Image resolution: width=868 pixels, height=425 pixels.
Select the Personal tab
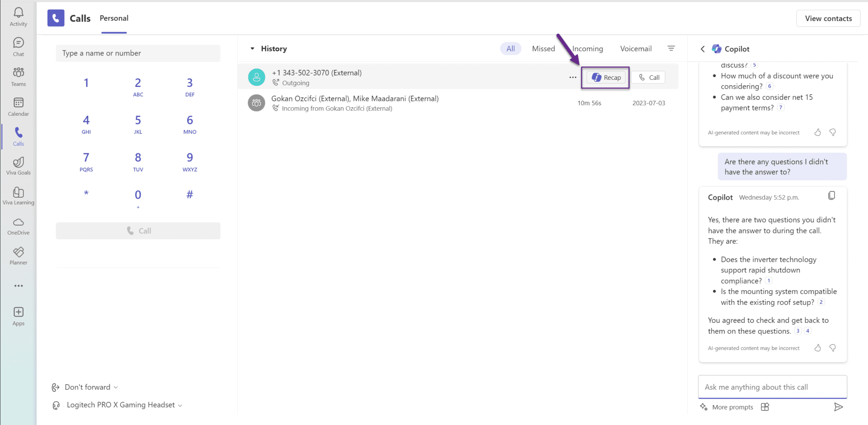114,18
